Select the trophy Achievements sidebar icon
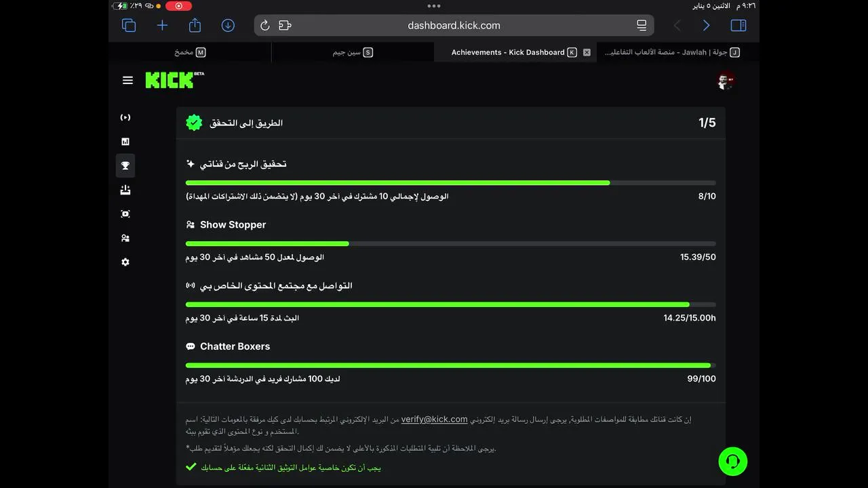 click(x=125, y=166)
